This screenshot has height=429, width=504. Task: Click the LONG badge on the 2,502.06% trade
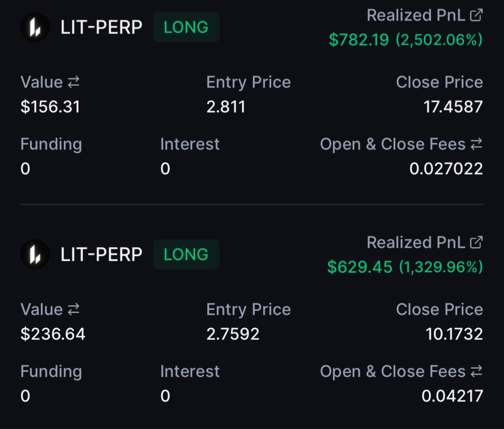[x=186, y=27]
